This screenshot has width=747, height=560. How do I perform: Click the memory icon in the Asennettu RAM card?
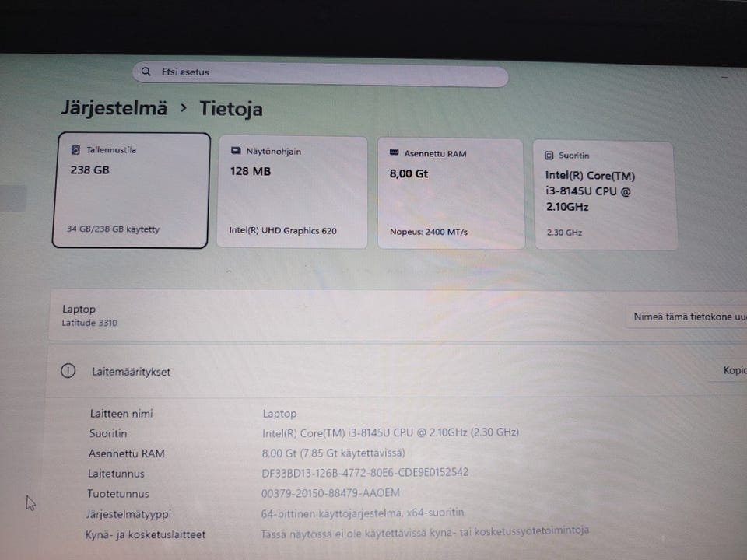pos(394,153)
